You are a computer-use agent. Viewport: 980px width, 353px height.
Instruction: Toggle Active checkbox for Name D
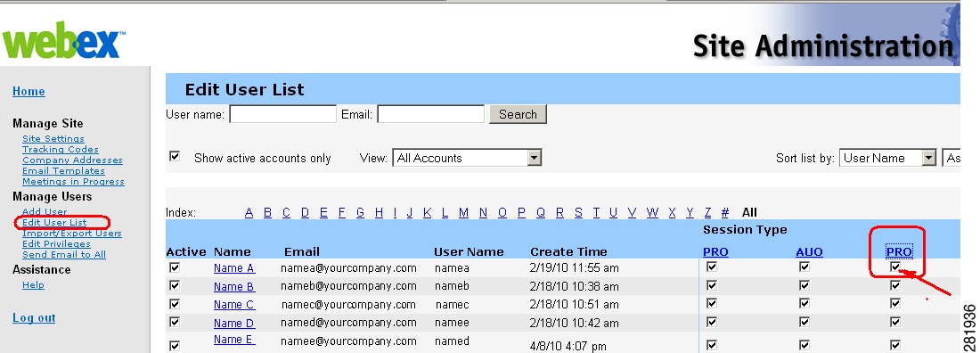(x=175, y=322)
